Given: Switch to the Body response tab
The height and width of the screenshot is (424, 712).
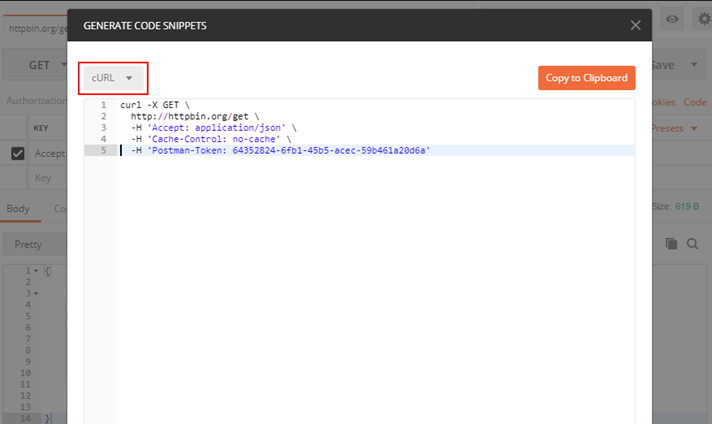Looking at the screenshot, I should point(18,209).
